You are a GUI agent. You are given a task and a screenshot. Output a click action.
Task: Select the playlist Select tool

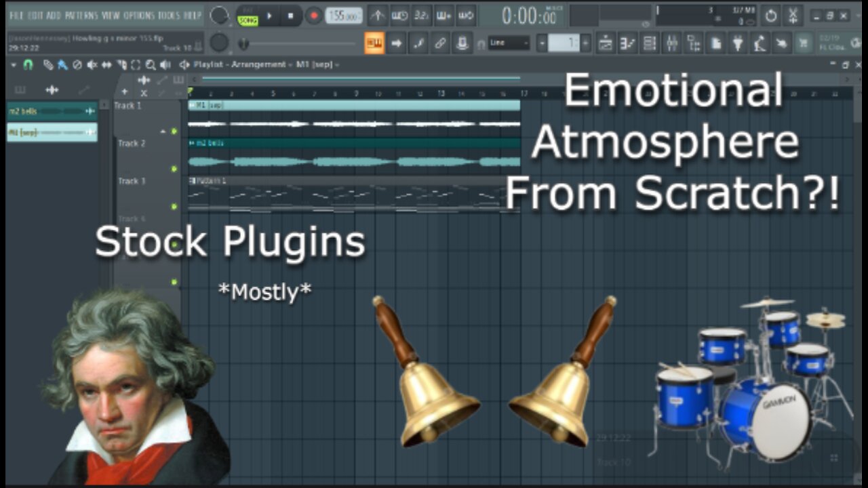click(136, 65)
